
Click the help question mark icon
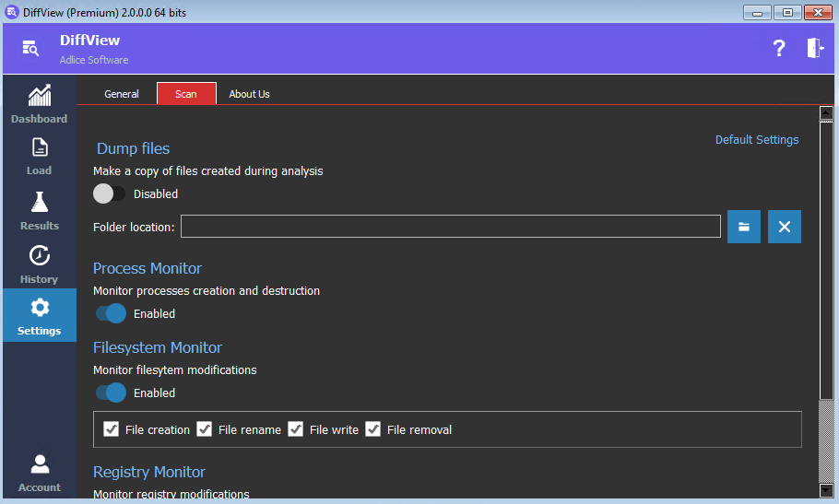[779, 49]
